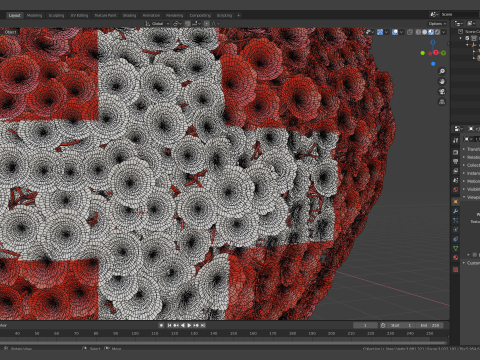
Task: Switch to the Modeling workspace tab
Action: 34,15
